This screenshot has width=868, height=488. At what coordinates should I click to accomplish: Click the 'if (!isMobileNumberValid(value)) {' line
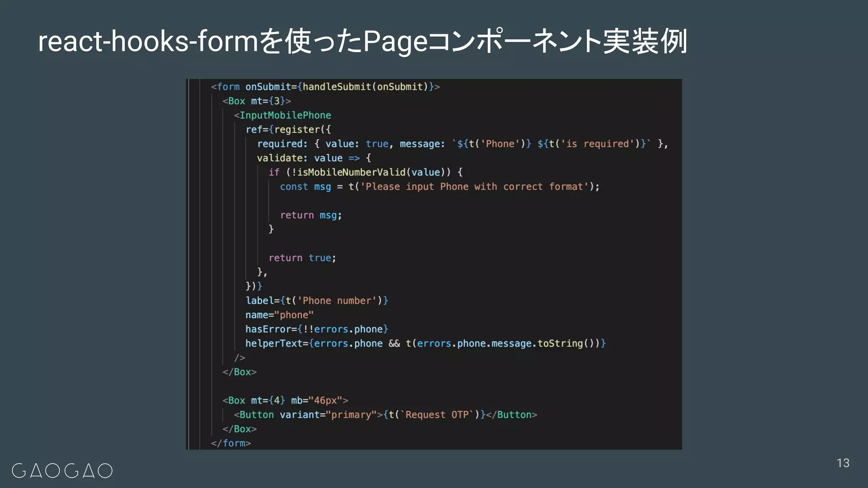click(x=366, y=172)
